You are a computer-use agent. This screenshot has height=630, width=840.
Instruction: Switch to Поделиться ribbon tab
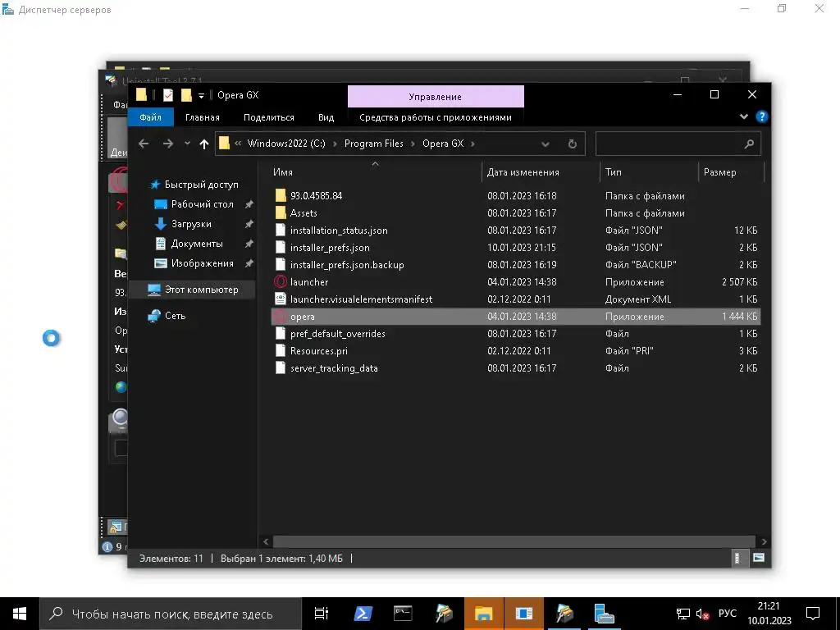[269, 117]
